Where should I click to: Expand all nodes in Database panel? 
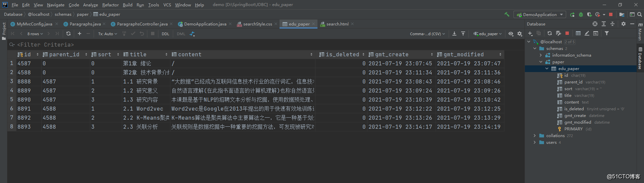[x=604, y=24]
